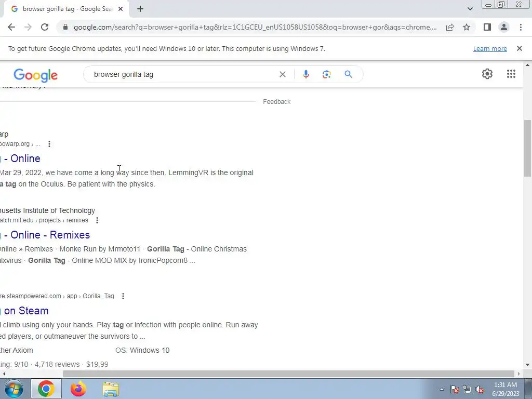Click the Chrome taskbar icon
This screenshot has width=532, height=399.
coord(46,389)
